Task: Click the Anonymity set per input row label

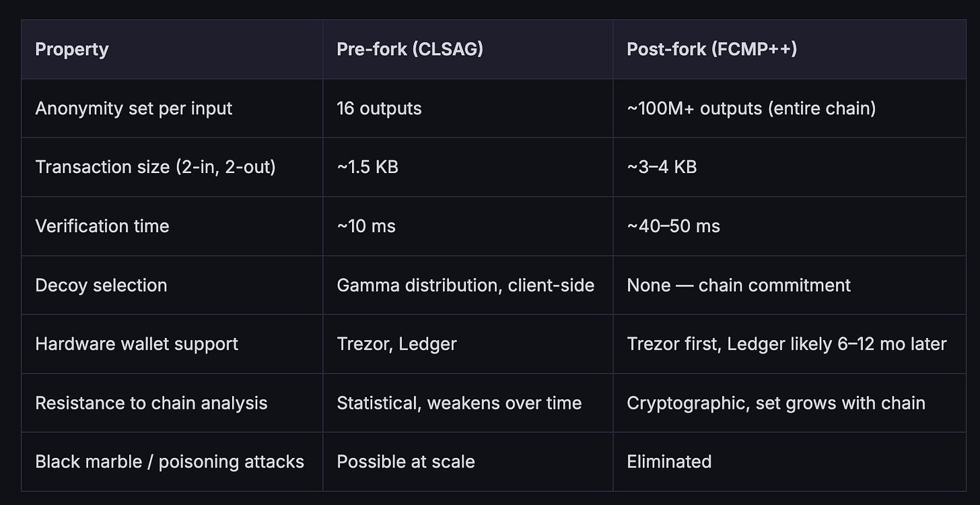Action: [133, 108]
